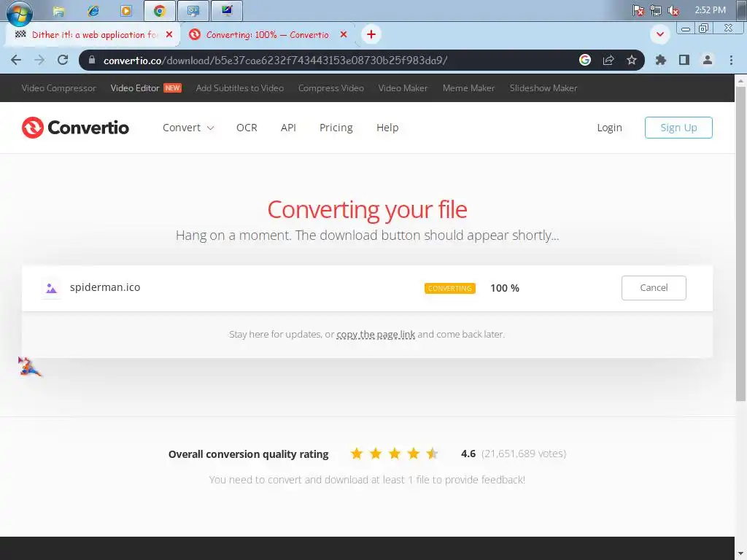Click the page vertical scrollbar
Screen dimensions: 747x560
tap(741, 243)
